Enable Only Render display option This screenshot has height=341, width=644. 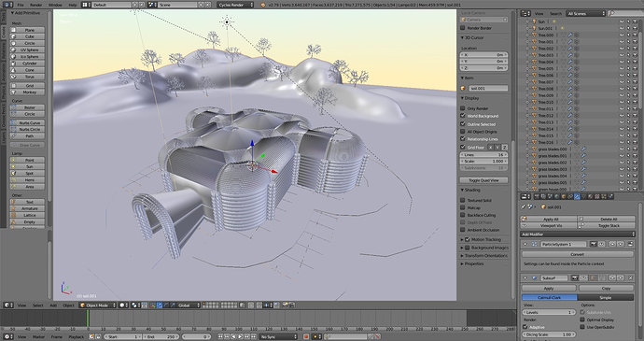point(463,108)
